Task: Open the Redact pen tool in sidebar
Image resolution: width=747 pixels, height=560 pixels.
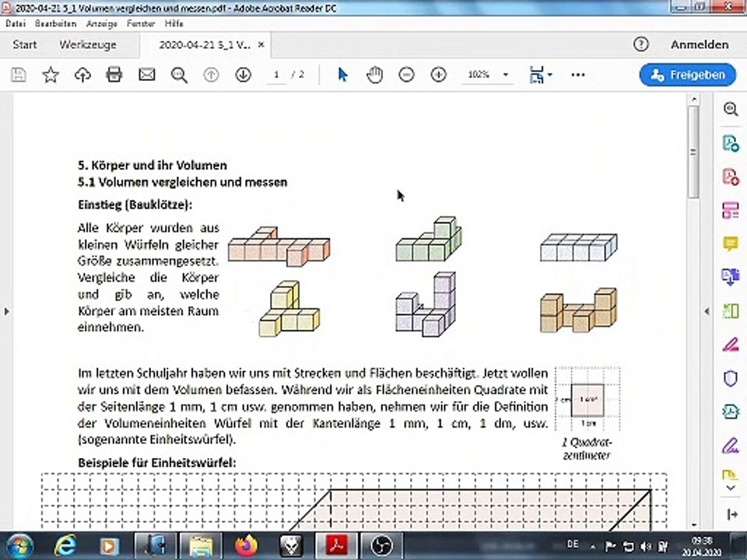Action: pyautogui.click(x=731, y=345)
